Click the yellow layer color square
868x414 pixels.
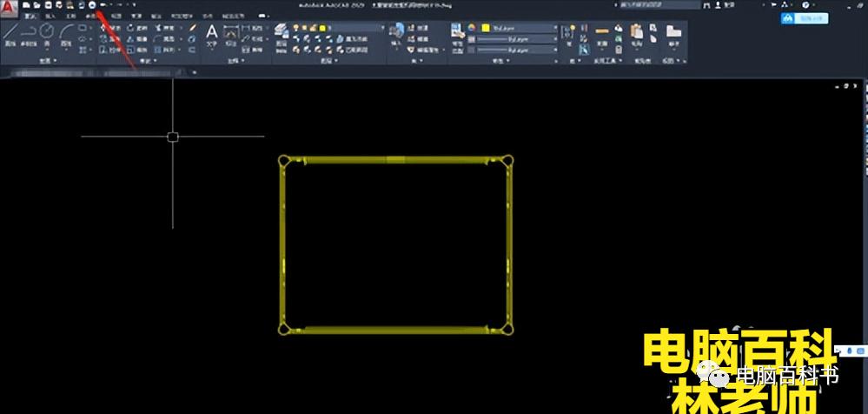click(x=322, y=28)
